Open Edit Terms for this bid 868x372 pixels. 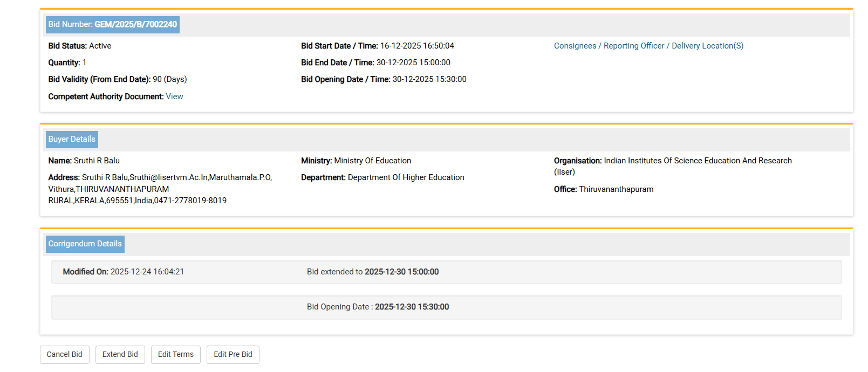[175, 355]
